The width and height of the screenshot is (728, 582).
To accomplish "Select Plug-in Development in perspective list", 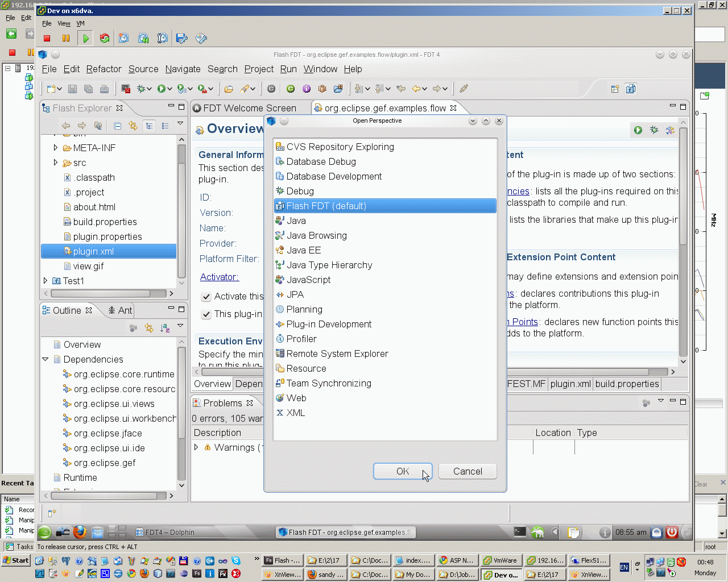I will (x=329, y=324).
